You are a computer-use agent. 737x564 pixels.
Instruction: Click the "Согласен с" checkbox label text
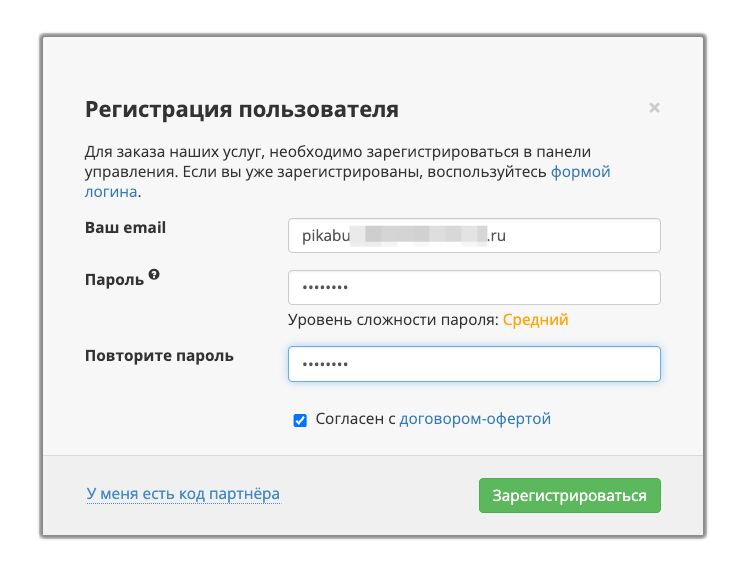(x=355, y=419)
